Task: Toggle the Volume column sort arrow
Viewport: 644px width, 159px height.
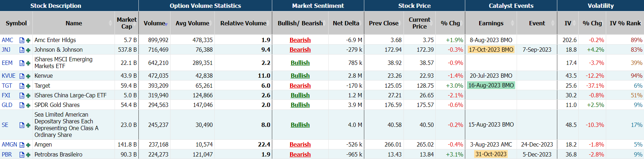Action: click(166, 24)
